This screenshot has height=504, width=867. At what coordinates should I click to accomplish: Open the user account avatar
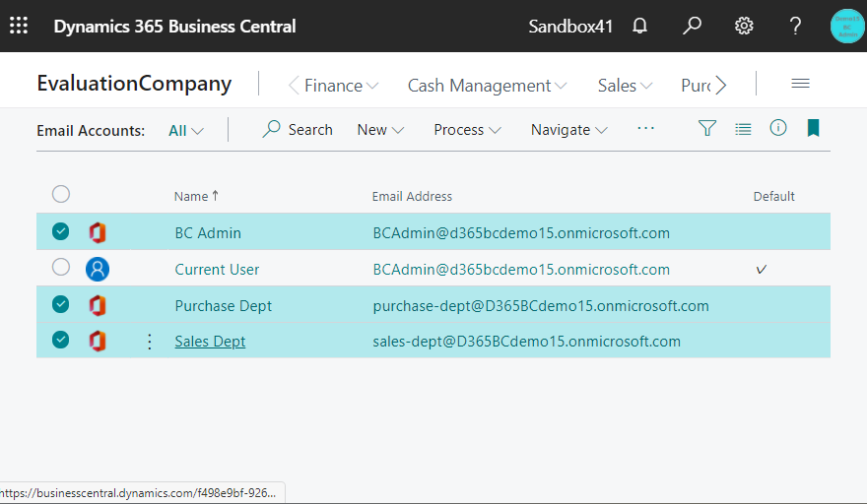(847, 26)
